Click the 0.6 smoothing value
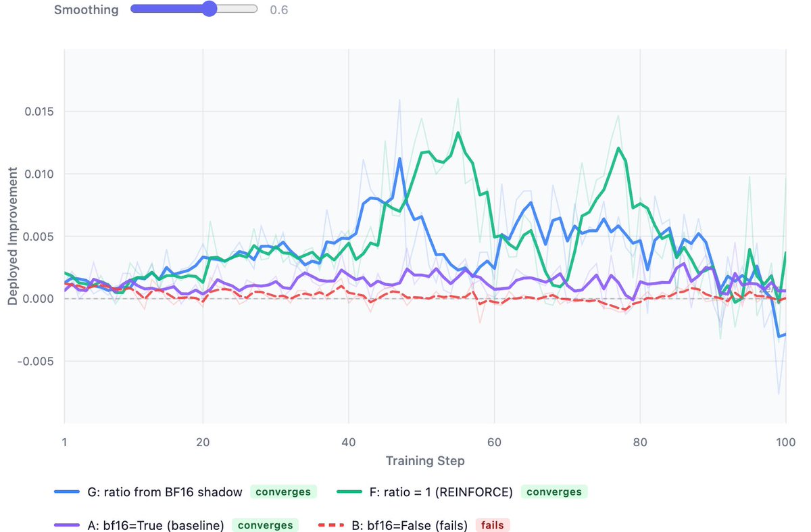The image size is (811, 532). point(278,10)
